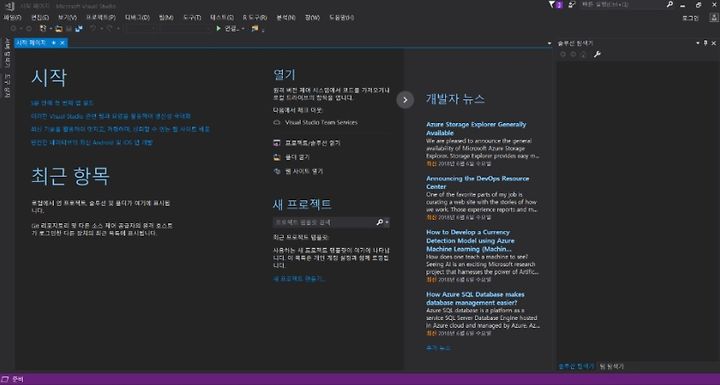The height and width of the screenshot is (385, 720).
Task: Open the collapsed Server Explorer side tab
Action: 7,53
